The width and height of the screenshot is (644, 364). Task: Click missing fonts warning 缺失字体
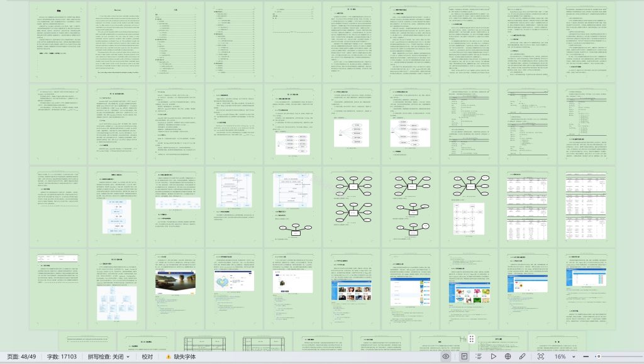click(180, 356)
